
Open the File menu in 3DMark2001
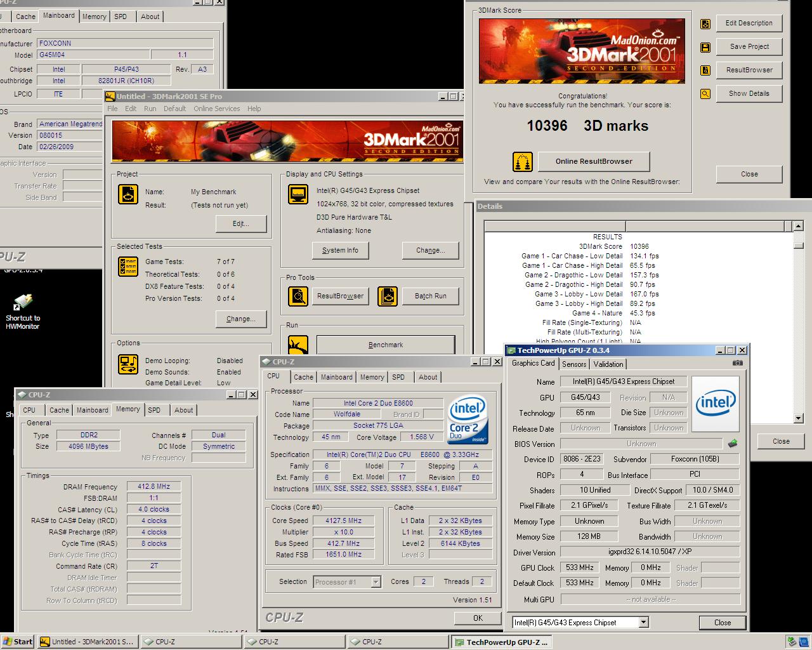[112, 109]
